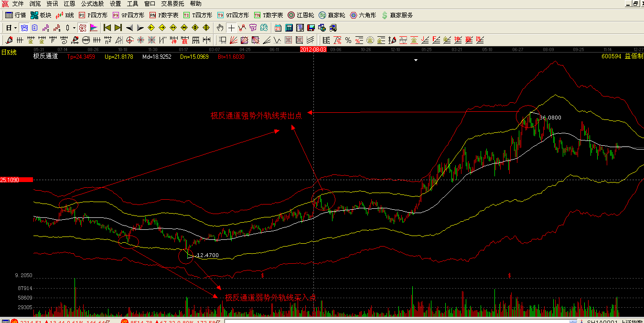Screen dimensions: 644x323
Task: Click the red pencil drawing tool
Action: click(9, 40)
